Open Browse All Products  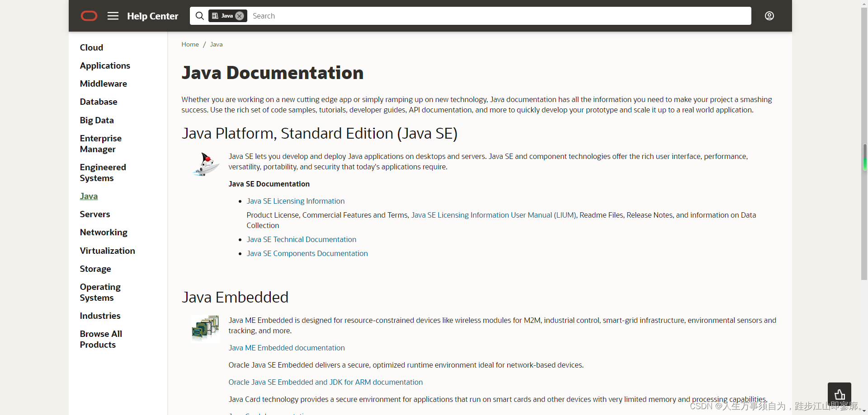[x=101, y=339]
